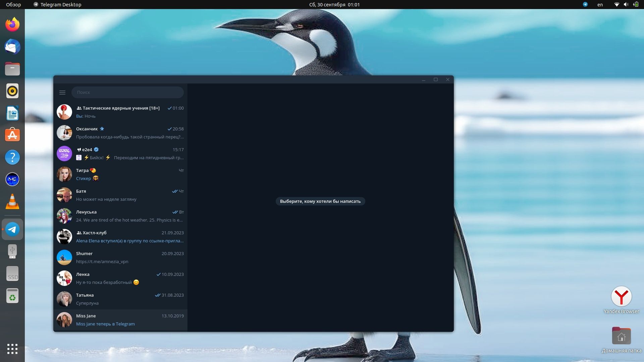Open the USB drive in dock

click(12, 251)
